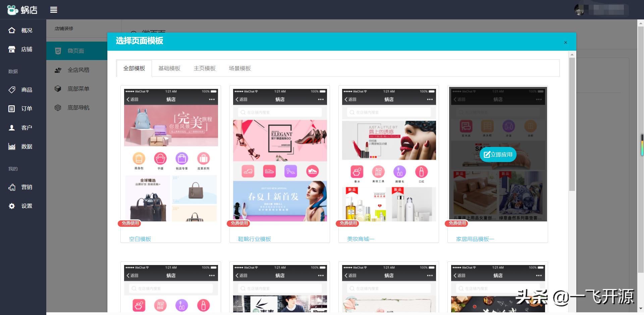Switch to 全部模板 tab
The image size is (644, 315).
click(134, 68)
